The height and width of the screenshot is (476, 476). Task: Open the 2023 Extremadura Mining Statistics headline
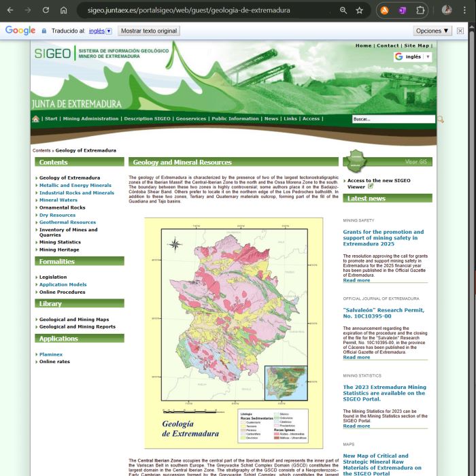click(385, 393)
